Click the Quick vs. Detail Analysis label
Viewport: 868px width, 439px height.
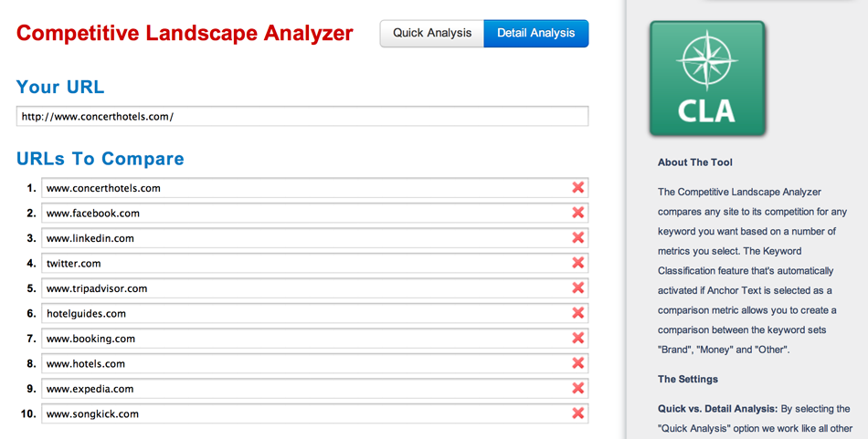click(x=717, y=409)
